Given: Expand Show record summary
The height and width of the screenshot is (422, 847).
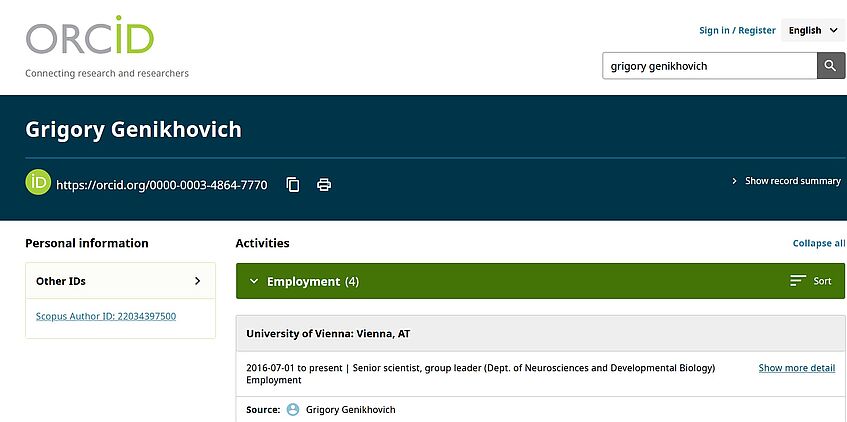Looking at the screenshot, I should tap(786, 181).
